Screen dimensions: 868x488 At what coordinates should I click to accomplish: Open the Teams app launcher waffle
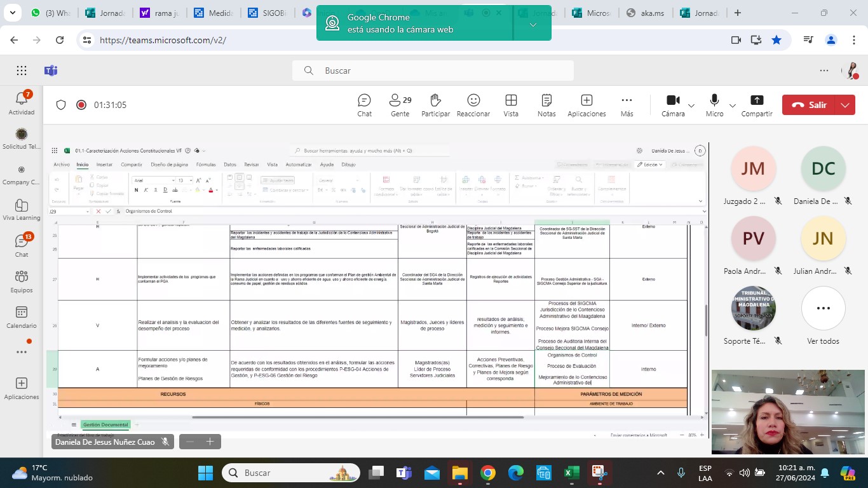coord(22,71)
